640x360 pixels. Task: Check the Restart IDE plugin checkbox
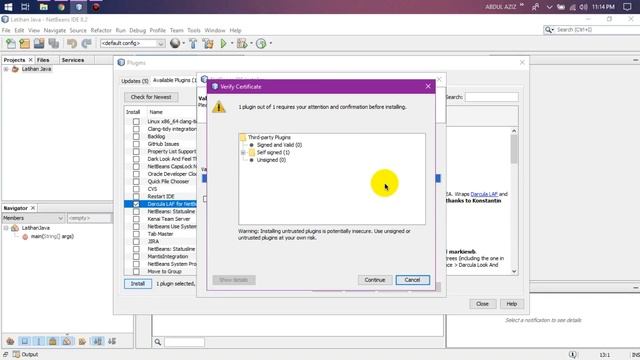coord(136,196)
